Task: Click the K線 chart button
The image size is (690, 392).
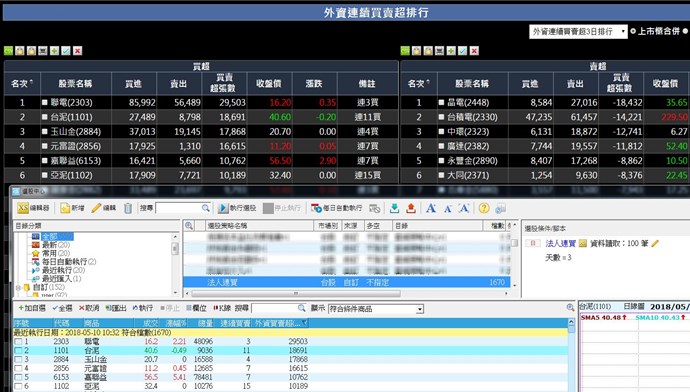Action: (222, 308)
